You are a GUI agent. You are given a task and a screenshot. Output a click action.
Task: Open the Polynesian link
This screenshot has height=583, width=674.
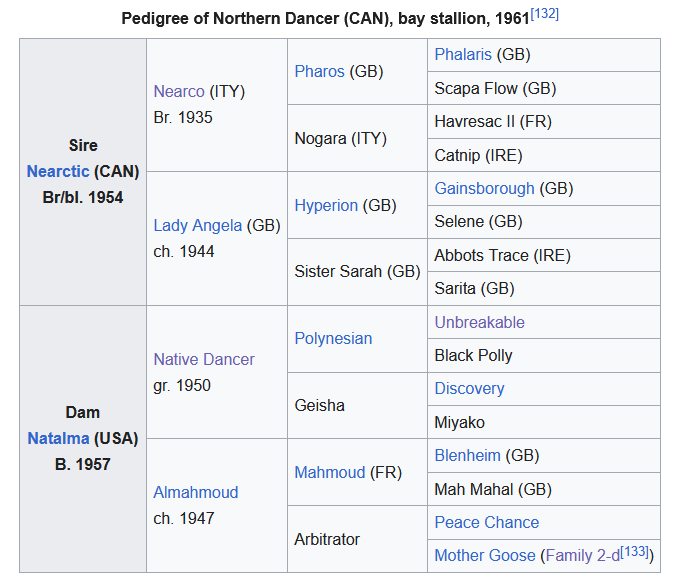click(x=333, y=339)
